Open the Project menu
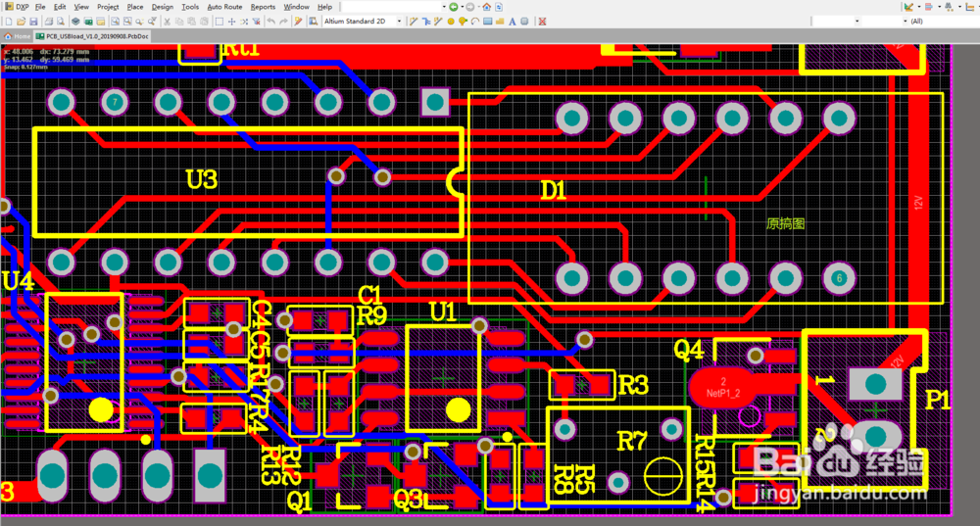 [108, 7]
